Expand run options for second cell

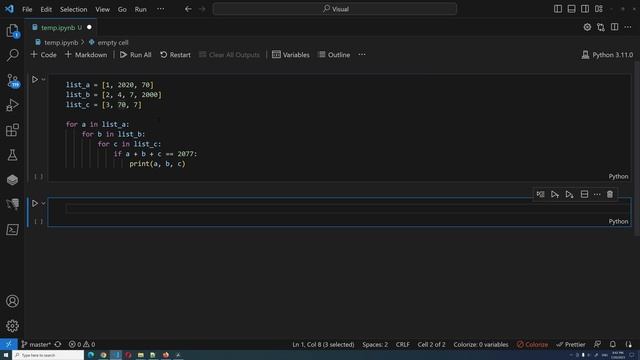(43, 203)
